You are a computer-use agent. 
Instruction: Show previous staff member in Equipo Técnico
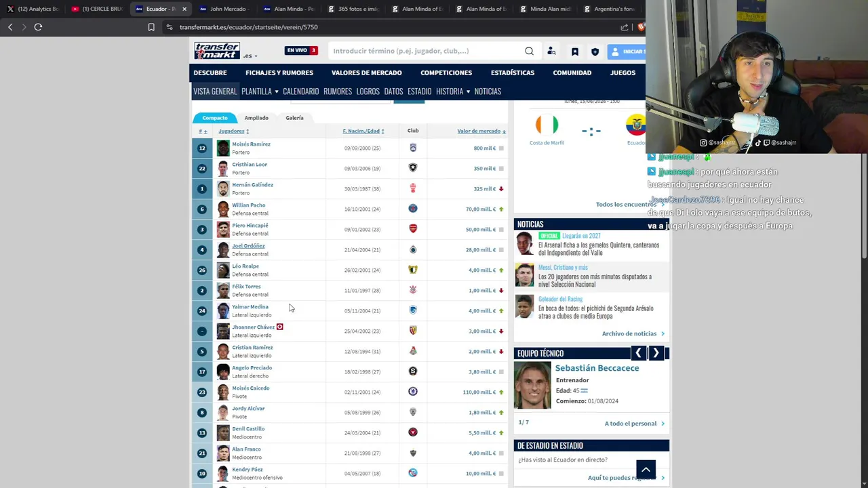[x=638, y=353]
